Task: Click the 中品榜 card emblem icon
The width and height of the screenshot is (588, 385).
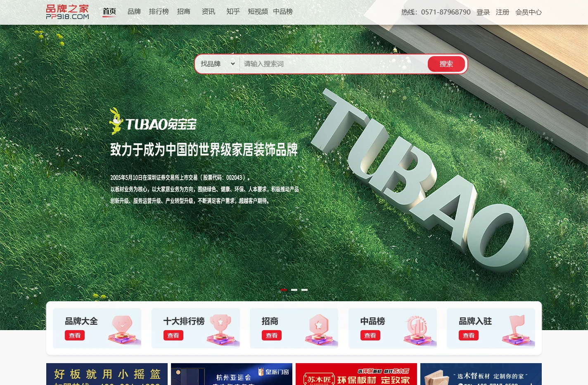Action: [x=419, y=330]
